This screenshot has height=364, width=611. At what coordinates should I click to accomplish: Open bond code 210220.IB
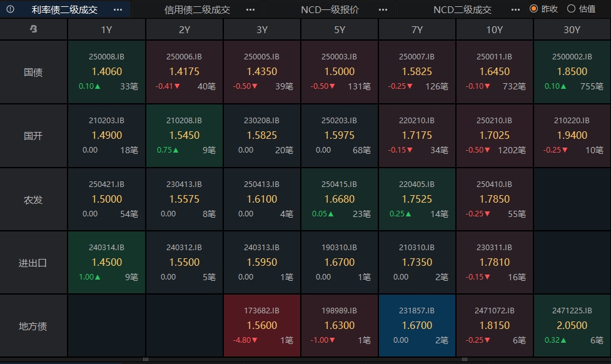[572, 121]
